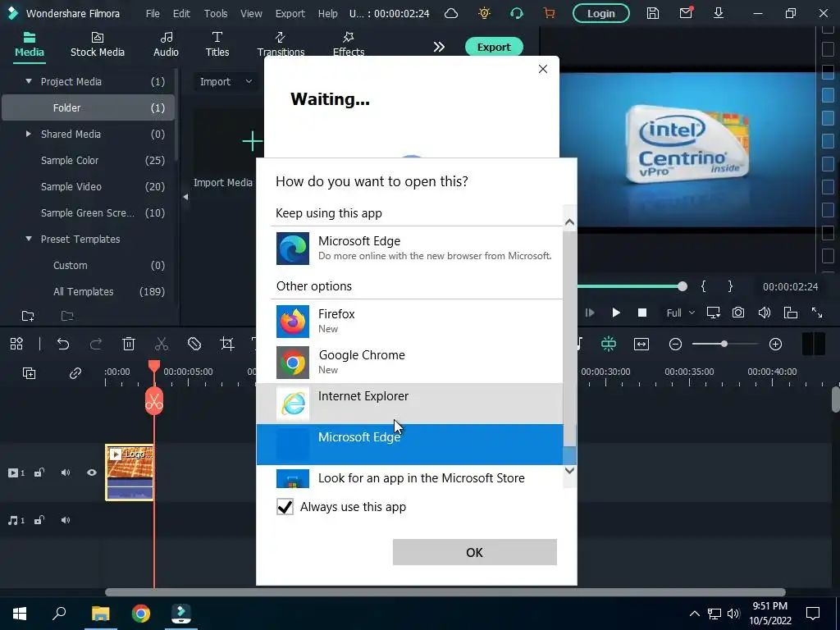
Task: Click the green Export button
Action: pos(494,47)
